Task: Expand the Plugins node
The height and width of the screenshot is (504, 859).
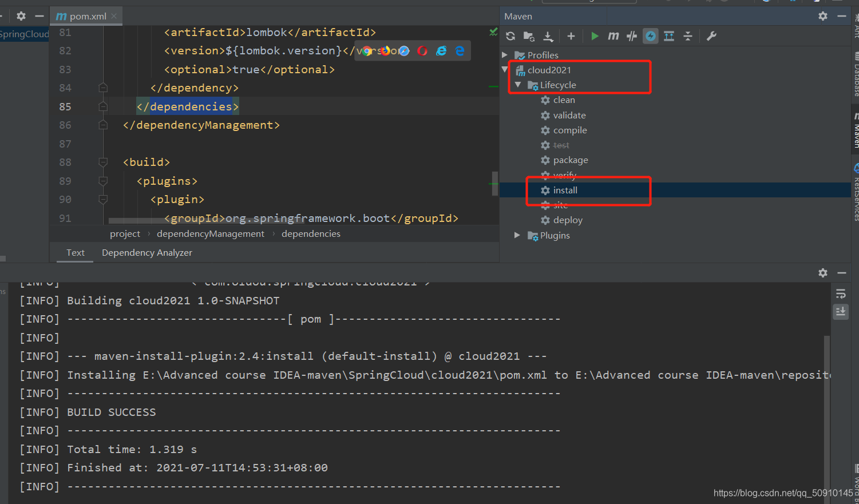Action: pos(517,235)
